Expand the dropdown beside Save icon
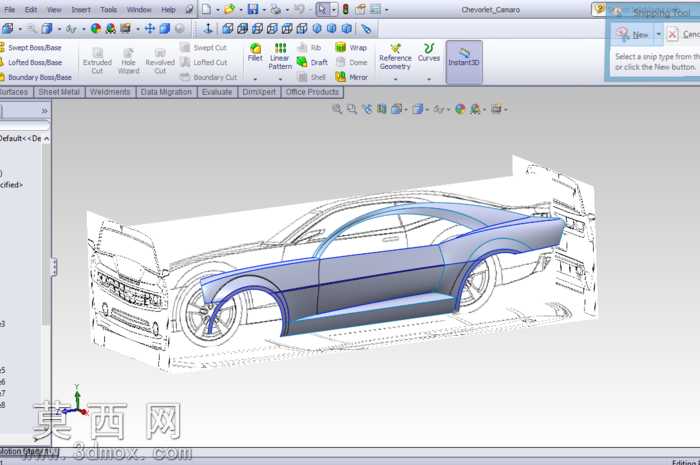Image resolution: width=700 pixels, height=465 pixels. [x=264, y=9]
